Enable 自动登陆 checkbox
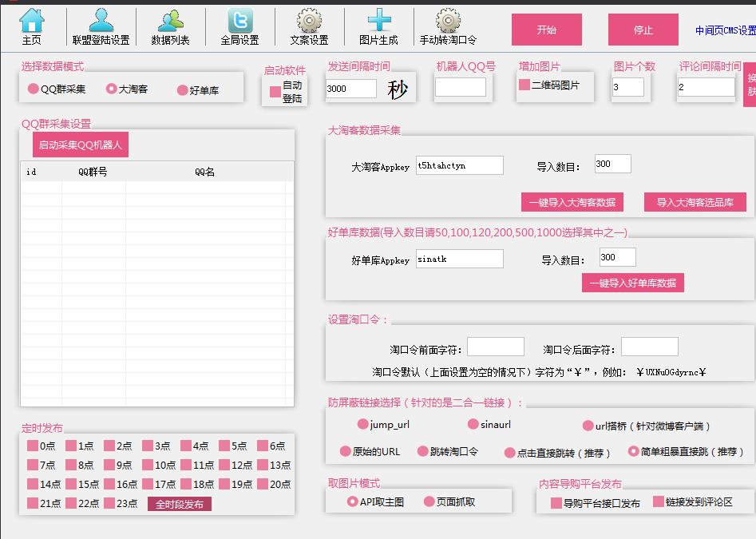Screen dimensions: 756x539 [275, 92]
